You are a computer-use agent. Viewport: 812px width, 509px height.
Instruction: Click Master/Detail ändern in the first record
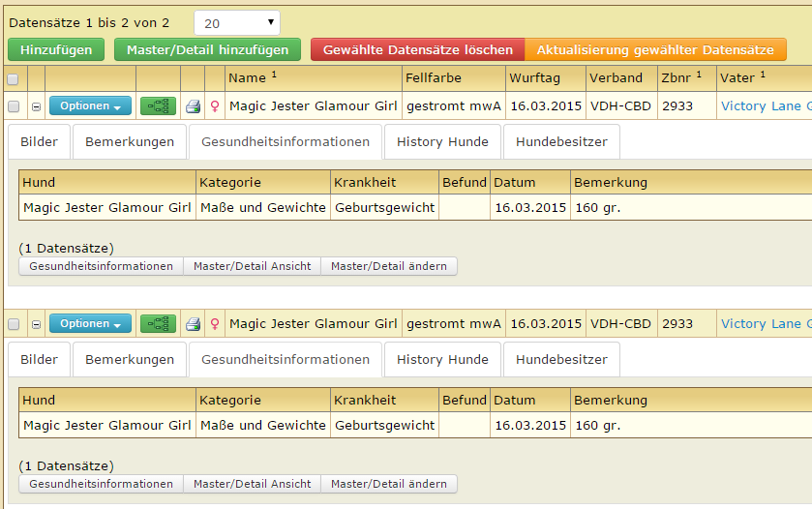(x=389, y=266)
